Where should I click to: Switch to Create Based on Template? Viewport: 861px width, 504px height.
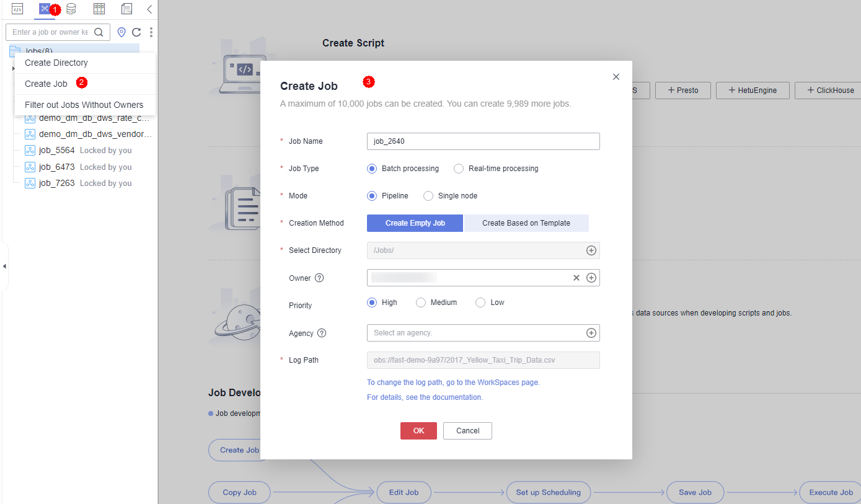coord(526,223)
